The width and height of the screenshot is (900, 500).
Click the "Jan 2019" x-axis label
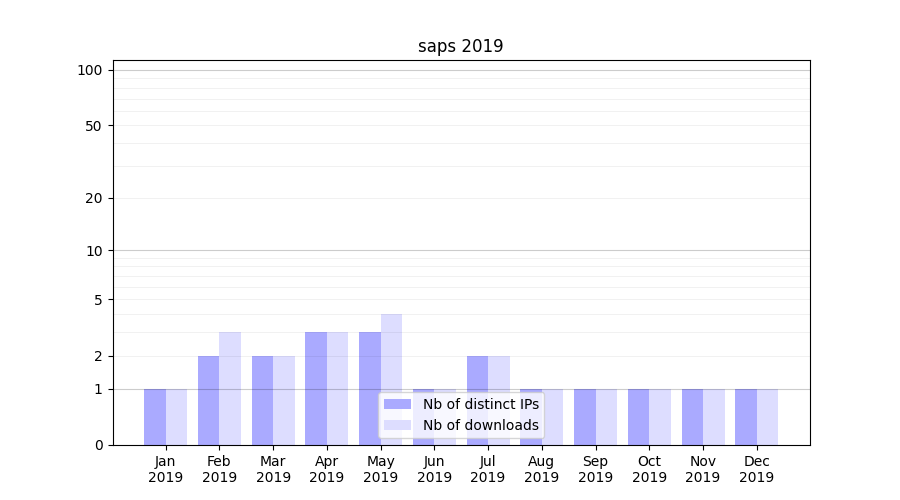166,469
